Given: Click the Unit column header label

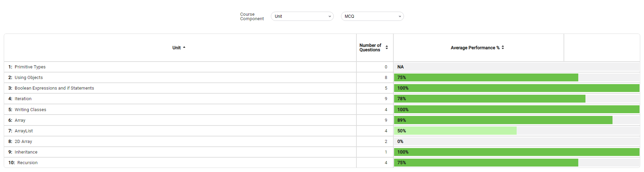Looking at the screenshot, I should 176,48.
